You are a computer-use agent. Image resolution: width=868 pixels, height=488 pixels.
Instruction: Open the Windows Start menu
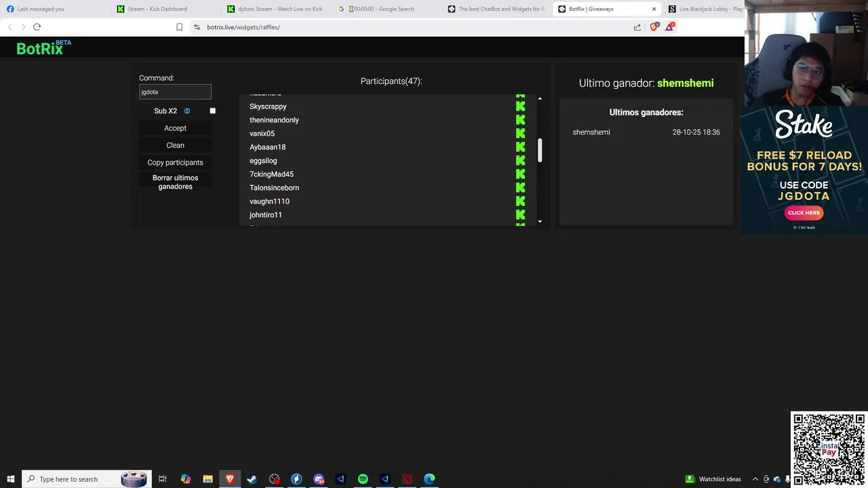(x=11, y=479)
